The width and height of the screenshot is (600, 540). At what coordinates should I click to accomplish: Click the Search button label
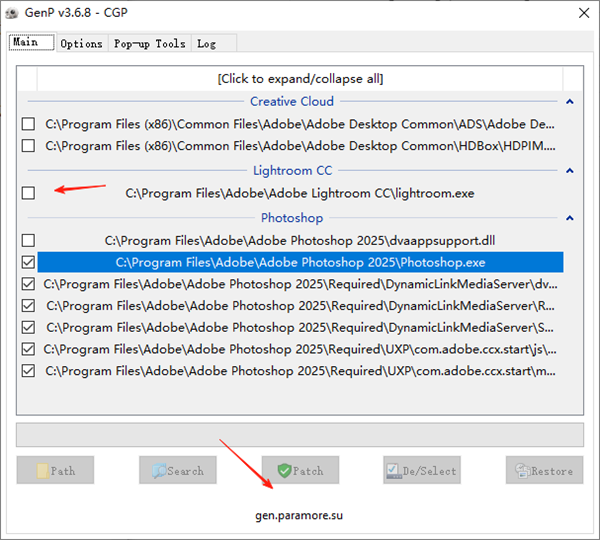coord(186,471)
